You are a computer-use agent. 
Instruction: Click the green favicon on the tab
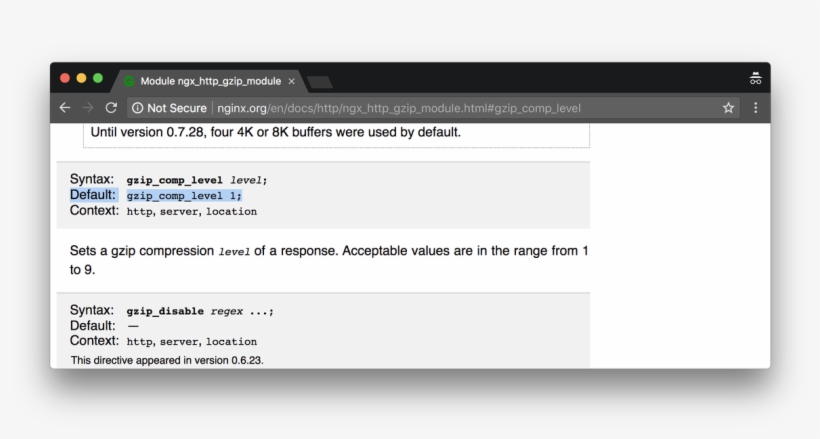[x=129, y=81]
